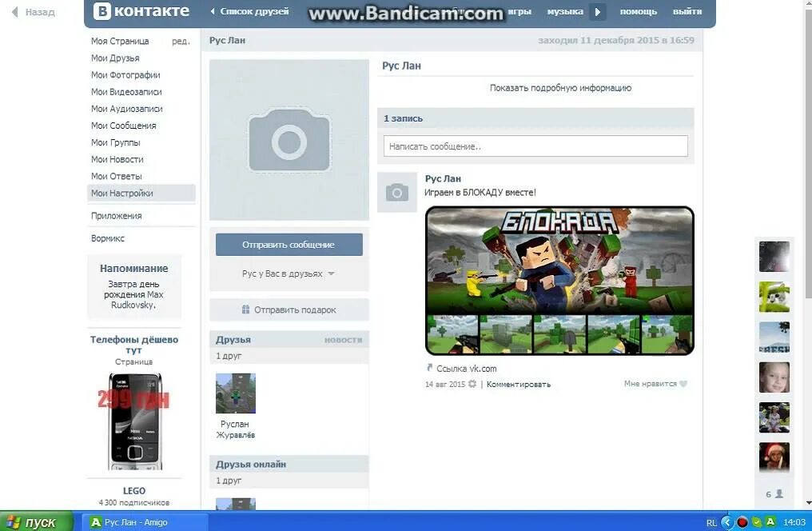Click the taskbar clock showing 14:03
The height and width of the screenshot is (531, 812).
(x=794, y=522)
